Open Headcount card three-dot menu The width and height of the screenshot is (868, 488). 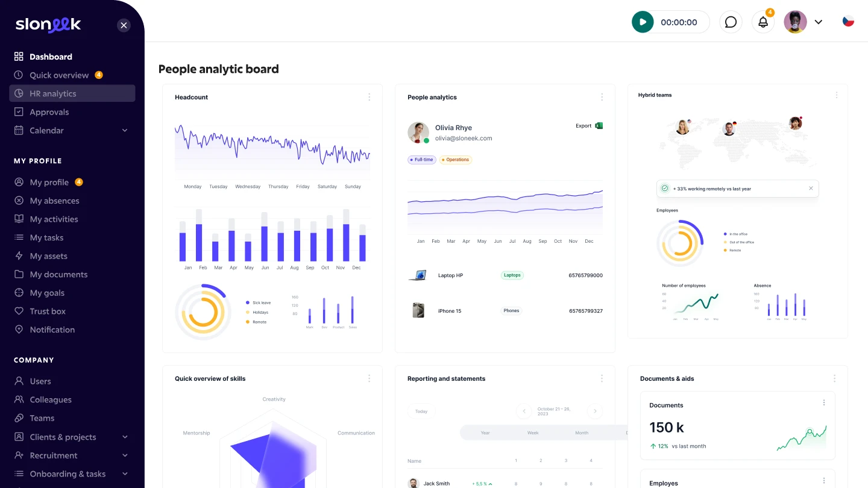tap(370, 97)
